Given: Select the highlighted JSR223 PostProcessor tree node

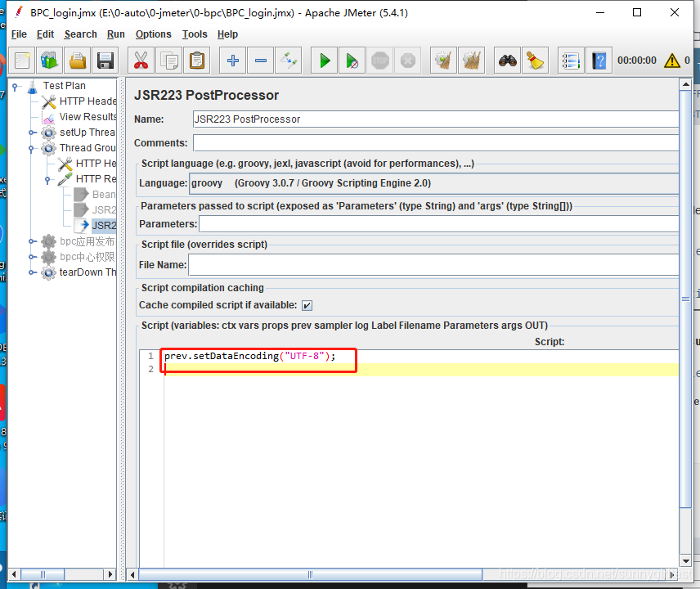Looking at the screenshot, I should click(x=104, y=225).
